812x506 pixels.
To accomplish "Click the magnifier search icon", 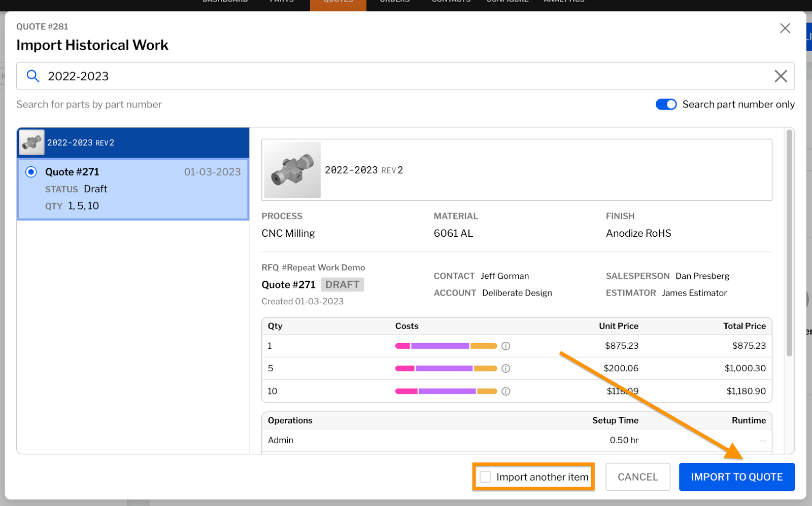I will [33, 76].
